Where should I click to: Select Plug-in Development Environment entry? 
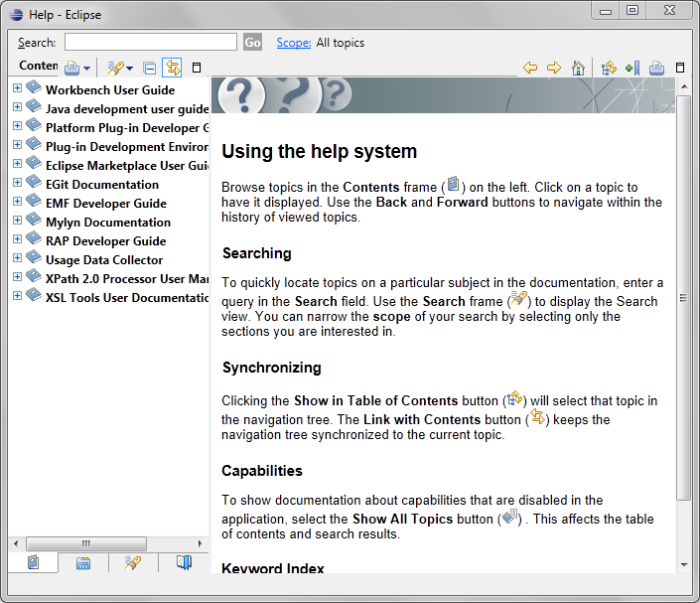pos(127,146)
